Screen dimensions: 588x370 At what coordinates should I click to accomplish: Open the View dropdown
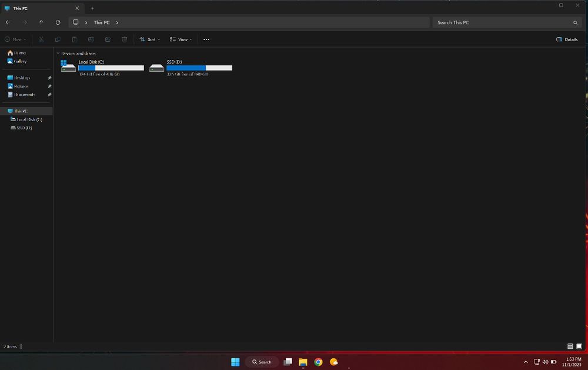tap(181, 39)
